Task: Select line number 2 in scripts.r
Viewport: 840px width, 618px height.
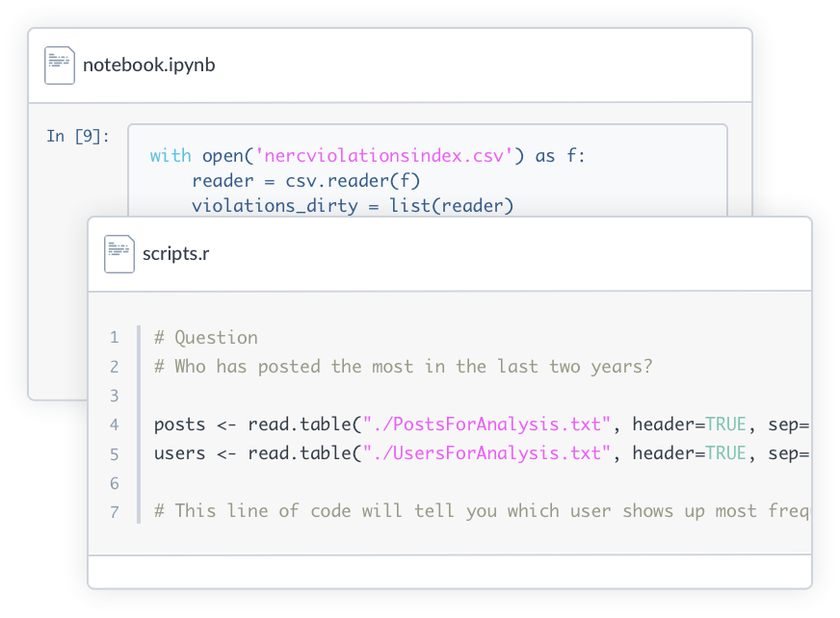Action: click(x=115, y=367)
